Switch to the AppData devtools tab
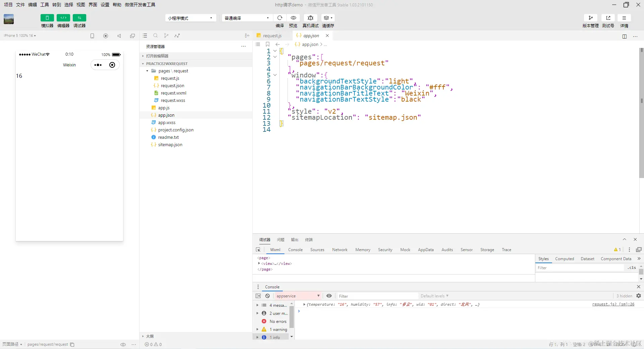This screenshot has width=644, height=349. point(426,250)
